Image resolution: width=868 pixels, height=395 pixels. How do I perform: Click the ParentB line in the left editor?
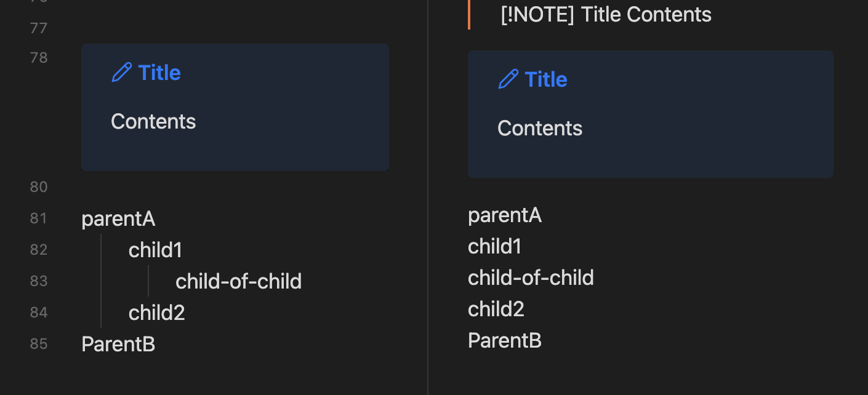118,345
